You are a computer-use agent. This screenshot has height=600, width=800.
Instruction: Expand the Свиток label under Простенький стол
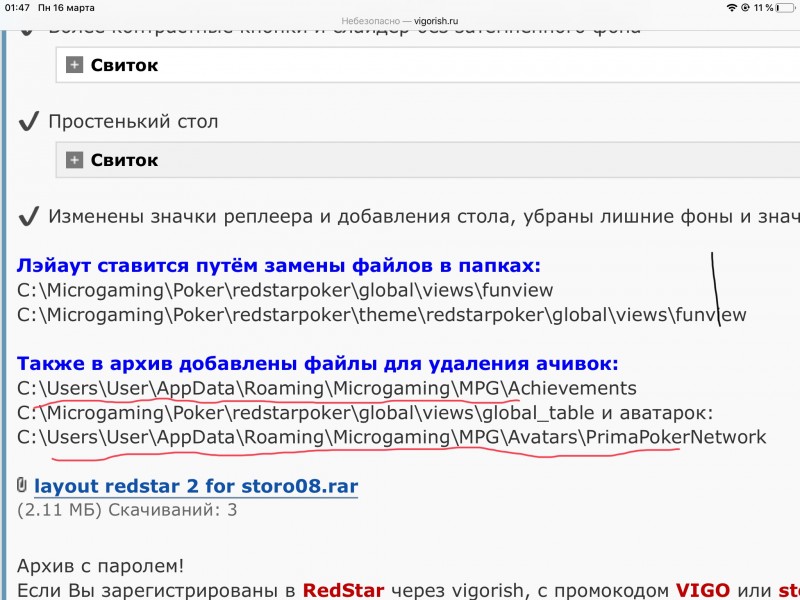[124, 160]
